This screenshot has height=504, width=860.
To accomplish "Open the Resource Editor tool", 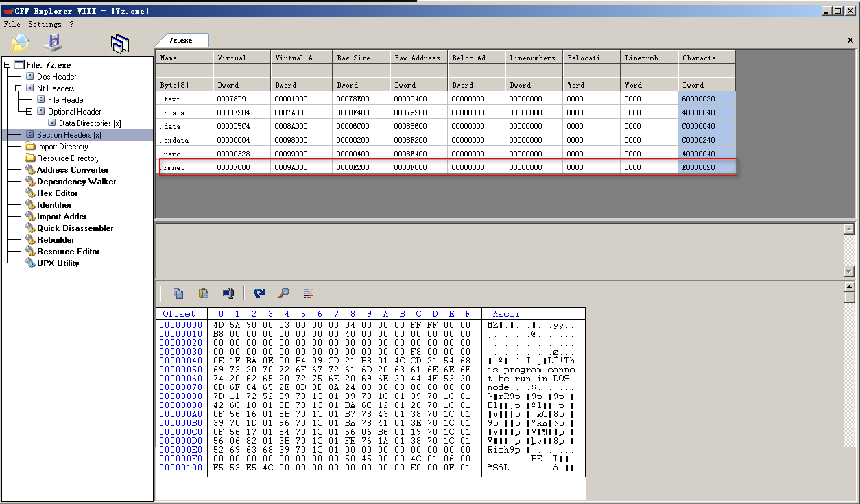I will coord(69,252).
